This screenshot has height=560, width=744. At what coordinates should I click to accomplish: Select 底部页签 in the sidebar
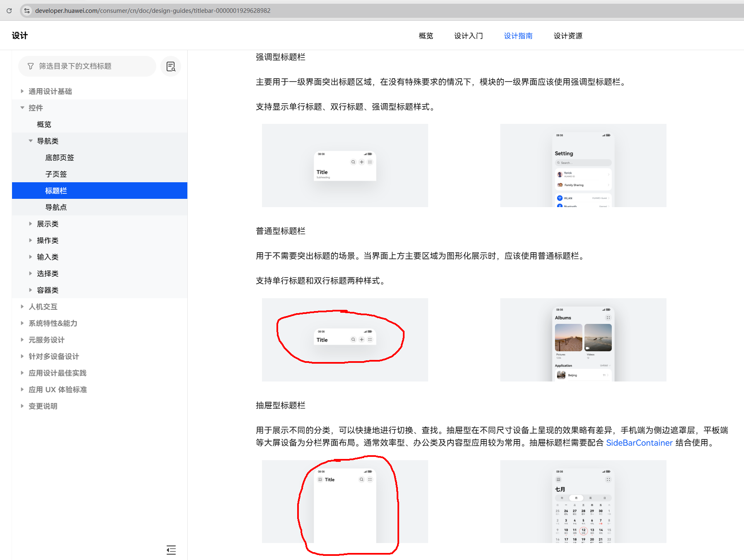pos(60,157)
